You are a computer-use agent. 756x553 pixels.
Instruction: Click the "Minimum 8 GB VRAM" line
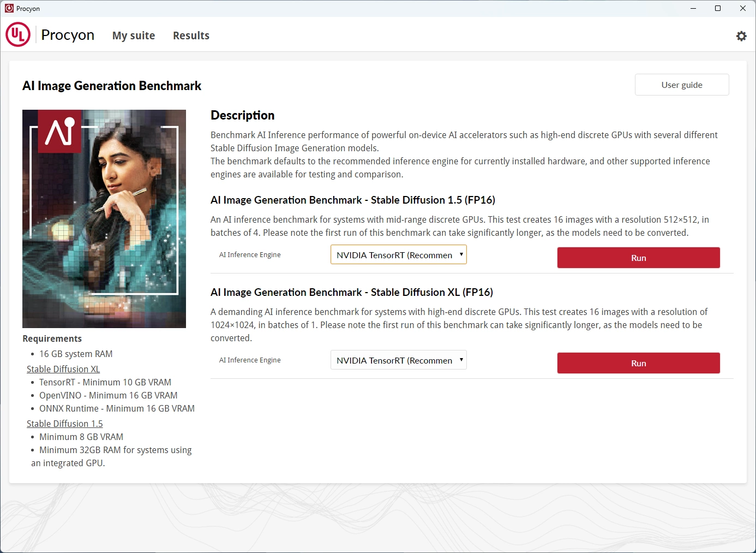coord(81,437)
